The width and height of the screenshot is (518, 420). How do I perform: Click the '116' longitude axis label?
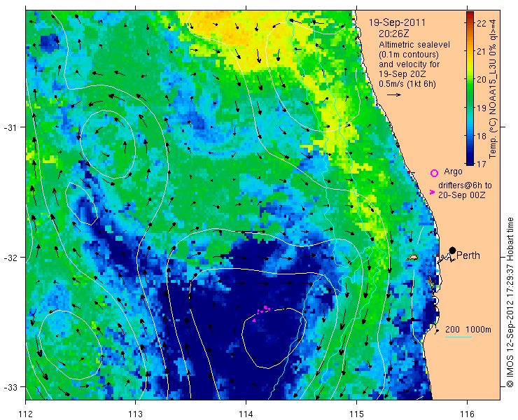tap(467, 414)
